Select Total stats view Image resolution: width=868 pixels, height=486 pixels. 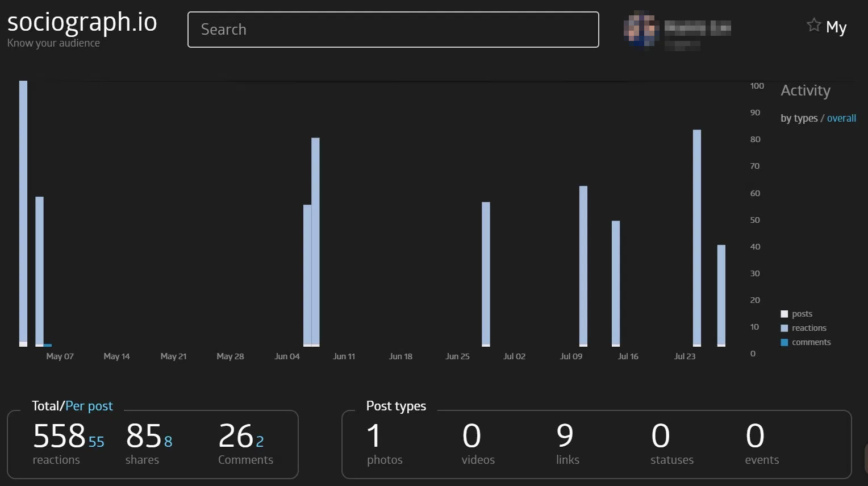45,406
